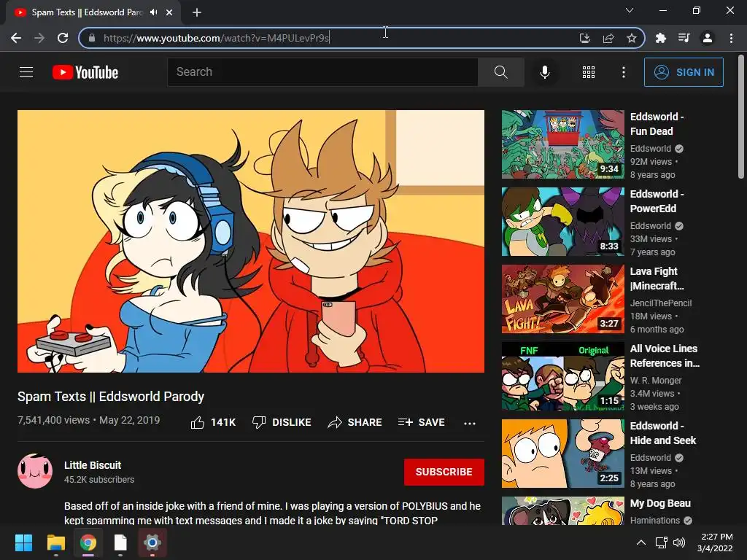The image size is (747, 560).
Task: Open YouTube settings three-dot menu
Action: (623, 72)
